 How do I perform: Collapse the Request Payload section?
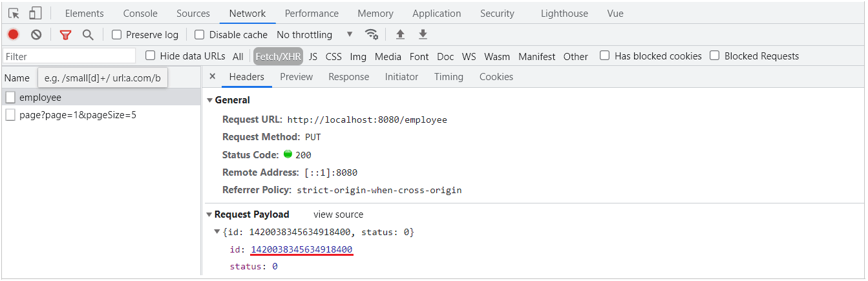pyautogui.click(x=209, y=214)
